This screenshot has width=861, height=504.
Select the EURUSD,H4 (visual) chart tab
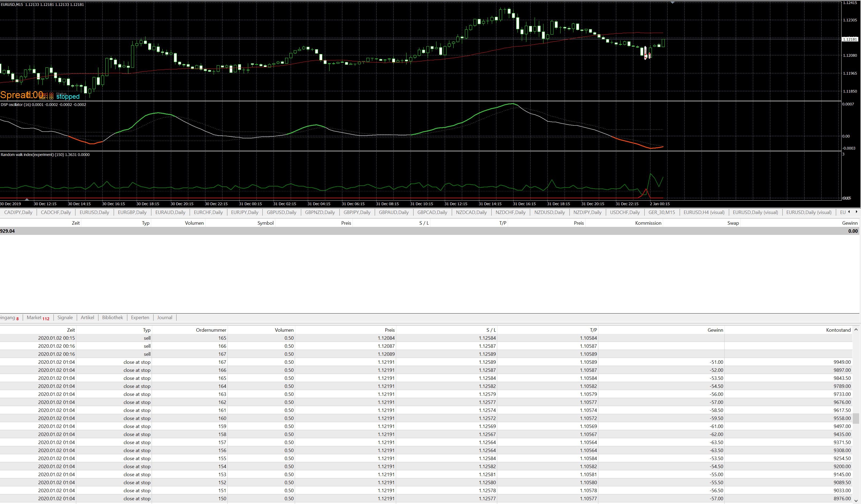[704, 212]
